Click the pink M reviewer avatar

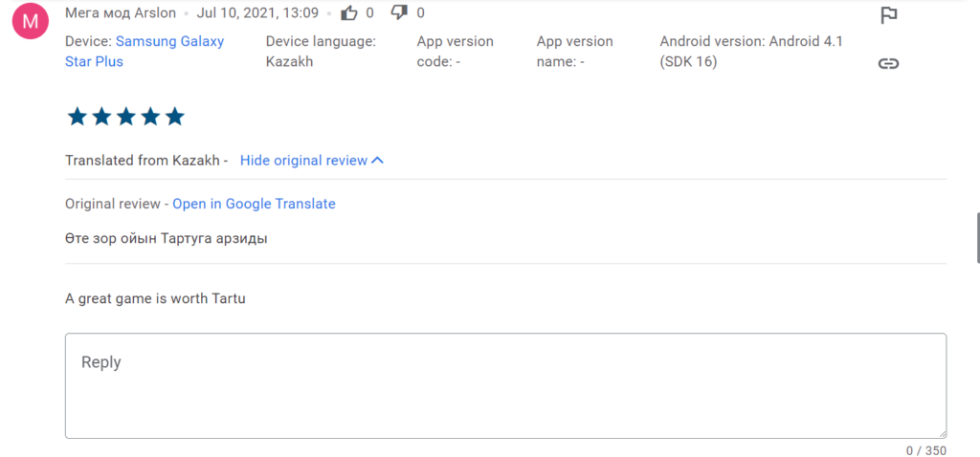point(32,21)
